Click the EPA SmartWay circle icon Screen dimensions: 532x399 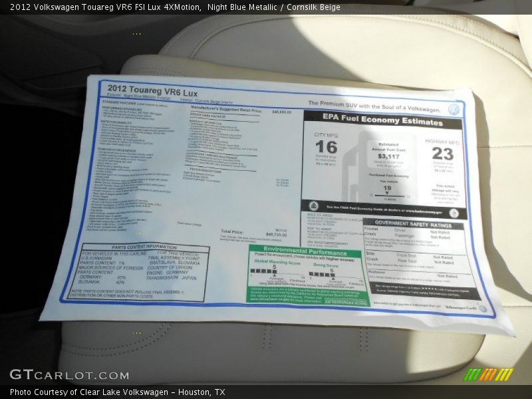coord(314,207)
